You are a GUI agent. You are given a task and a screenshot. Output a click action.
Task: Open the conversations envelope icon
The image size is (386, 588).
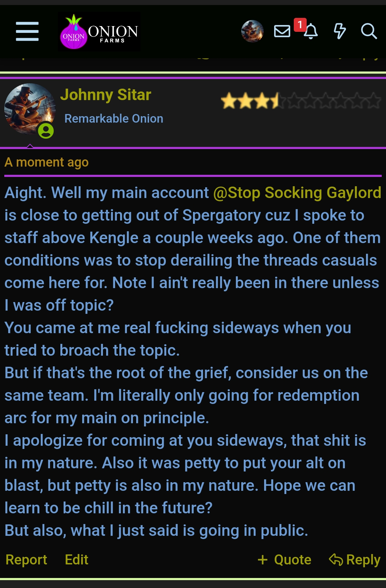click(x=282, y=31)
